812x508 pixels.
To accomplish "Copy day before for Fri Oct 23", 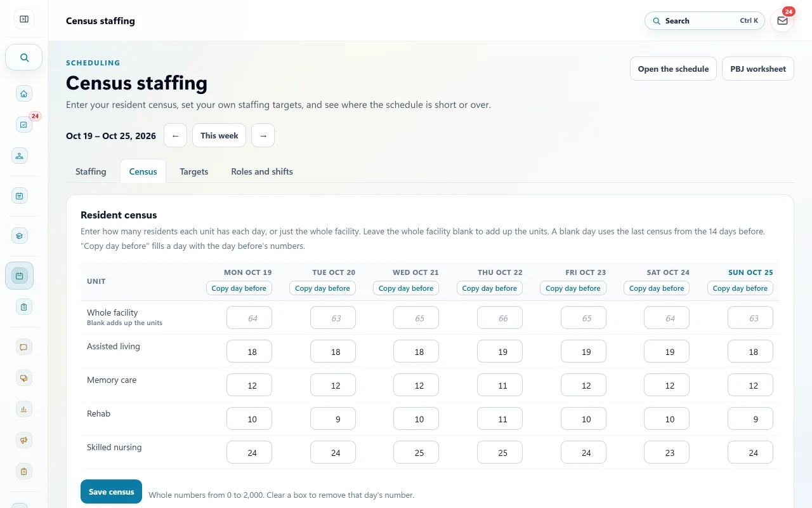I will pos(573,288).
